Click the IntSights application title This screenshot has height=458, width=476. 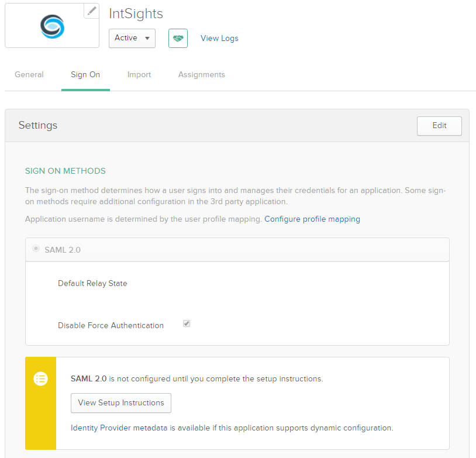136,14
